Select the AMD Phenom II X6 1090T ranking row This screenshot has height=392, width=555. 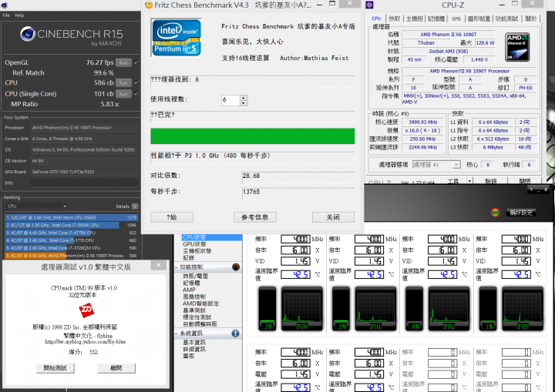72,256
